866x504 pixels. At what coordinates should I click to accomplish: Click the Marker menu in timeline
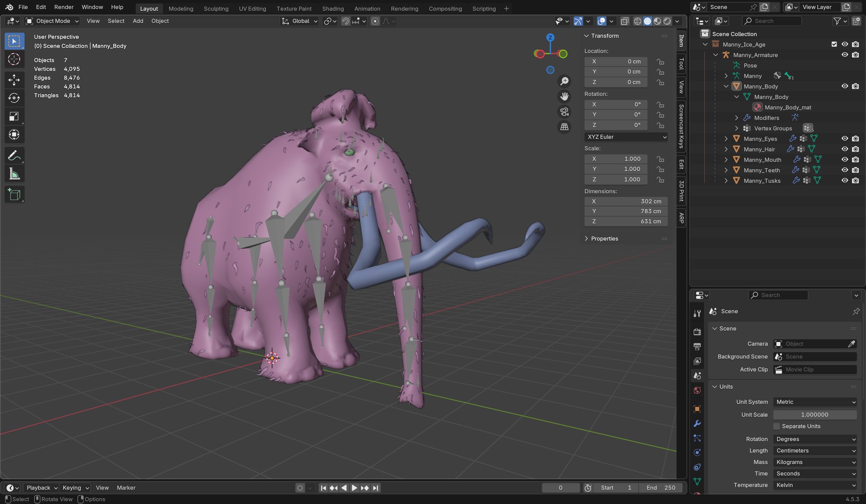tap(126, 488)
